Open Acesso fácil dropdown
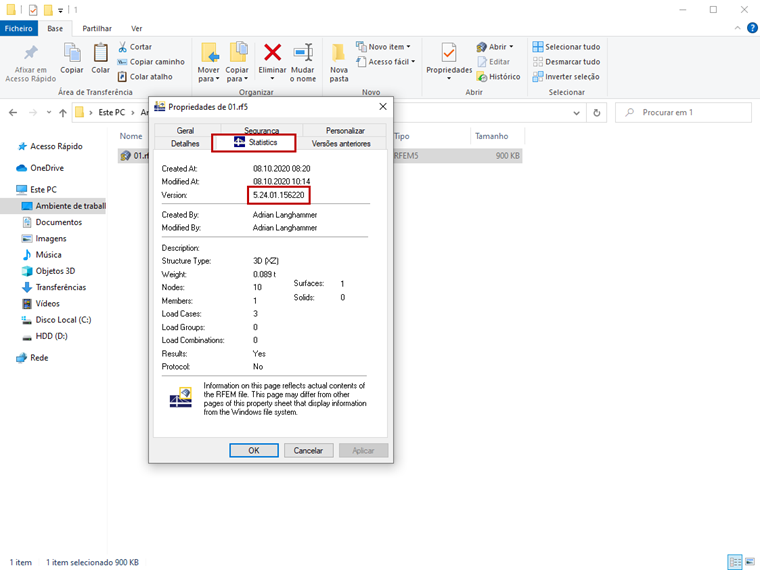 pyautogui.click(x=386, y=62)
